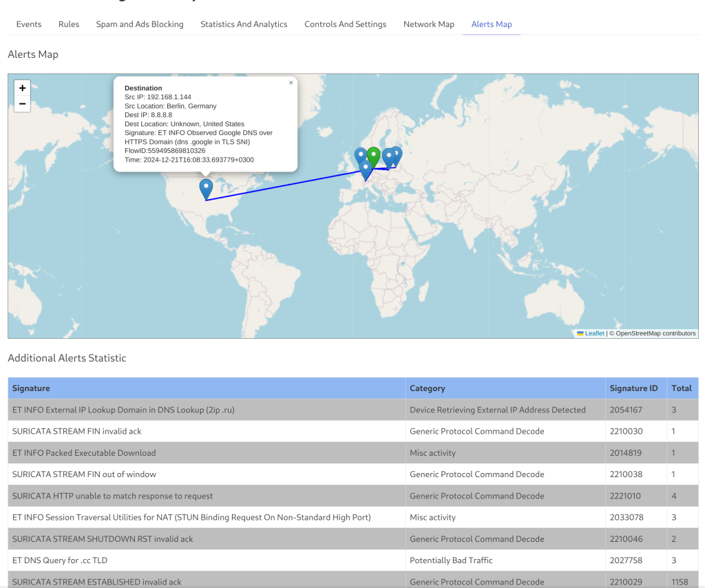Zoom in the map with plus button
Image resolution: width=705 pixels, height=588 pixels.
23,88
